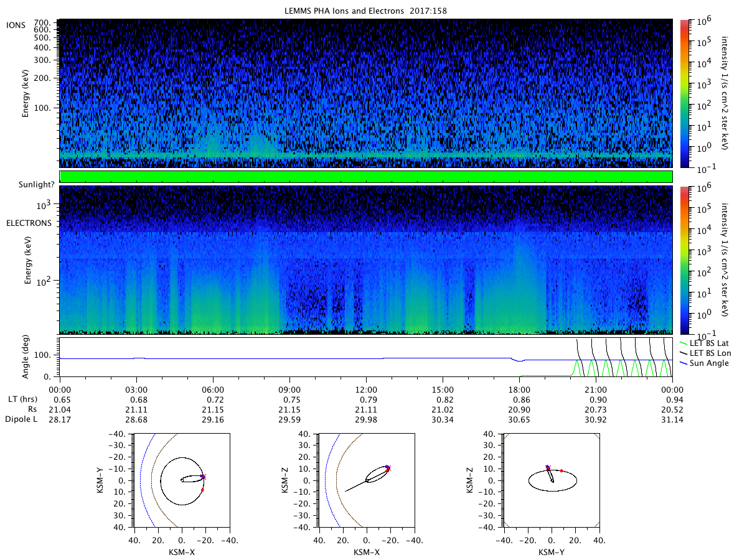The width and height of the screenshot is (747, 560).
Task: Select the Dipole L value 29.98
Action: point(366,420)
